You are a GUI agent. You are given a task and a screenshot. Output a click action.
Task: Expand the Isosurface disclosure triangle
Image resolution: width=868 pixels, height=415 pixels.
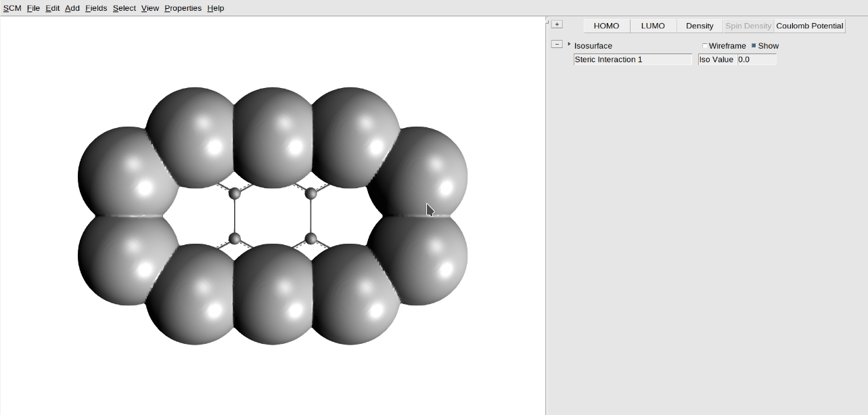coord(568,45)
